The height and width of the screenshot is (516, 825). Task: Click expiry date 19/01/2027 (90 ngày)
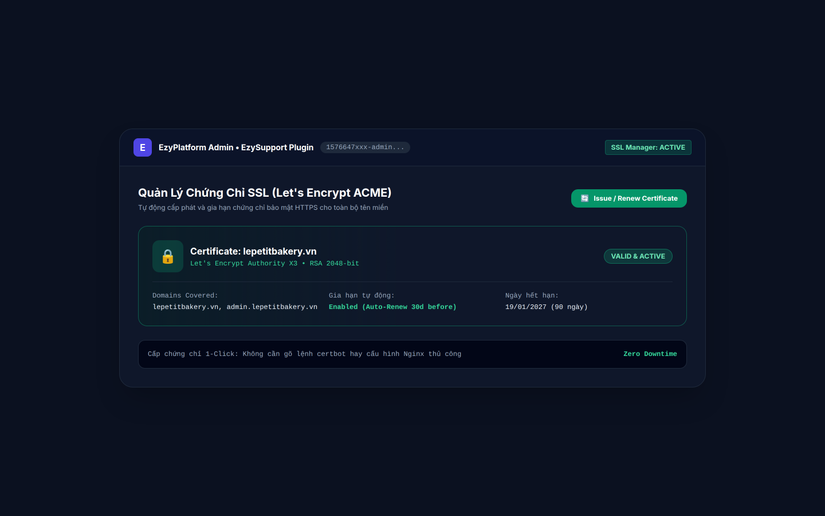click(547, 307)
